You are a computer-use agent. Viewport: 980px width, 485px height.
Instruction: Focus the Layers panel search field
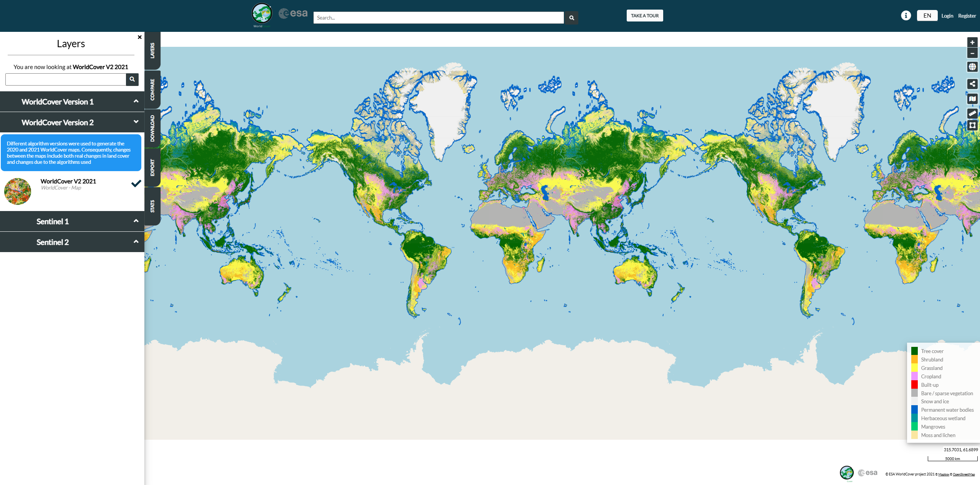pos(66,79)
